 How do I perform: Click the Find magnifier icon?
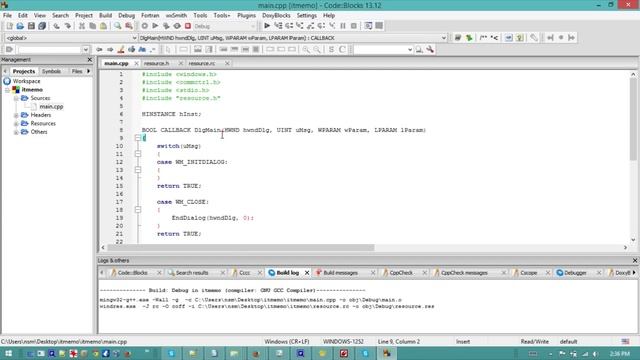coord(118,26)
